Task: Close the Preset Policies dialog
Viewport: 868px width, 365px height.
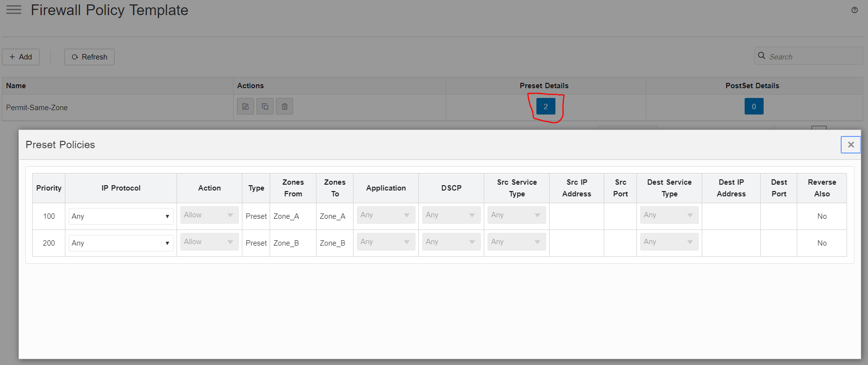Action: pos(850,145)
